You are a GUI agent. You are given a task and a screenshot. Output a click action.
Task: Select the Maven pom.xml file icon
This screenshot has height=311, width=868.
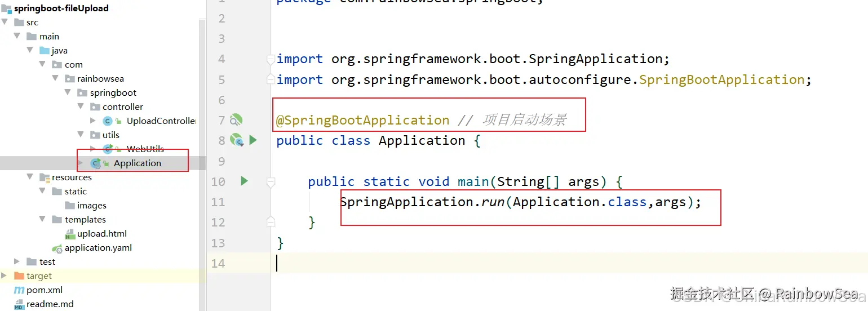tap(19, 290)
